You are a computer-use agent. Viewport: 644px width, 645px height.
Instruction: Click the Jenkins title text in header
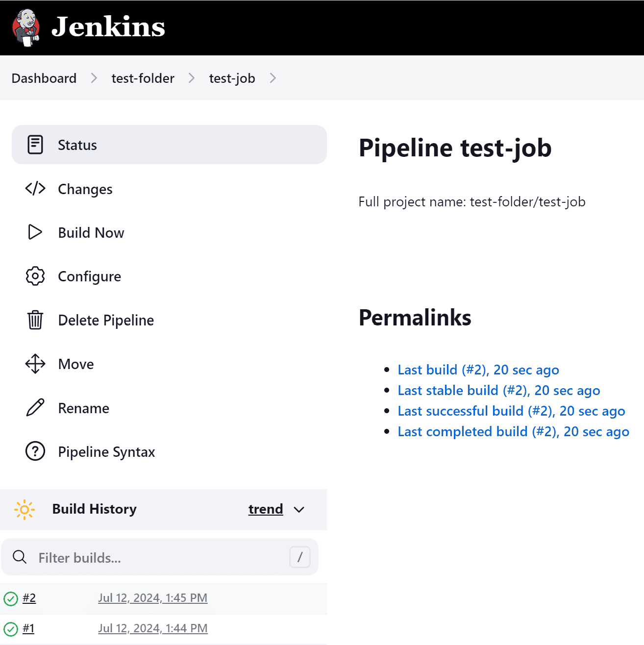coord(108,27)
